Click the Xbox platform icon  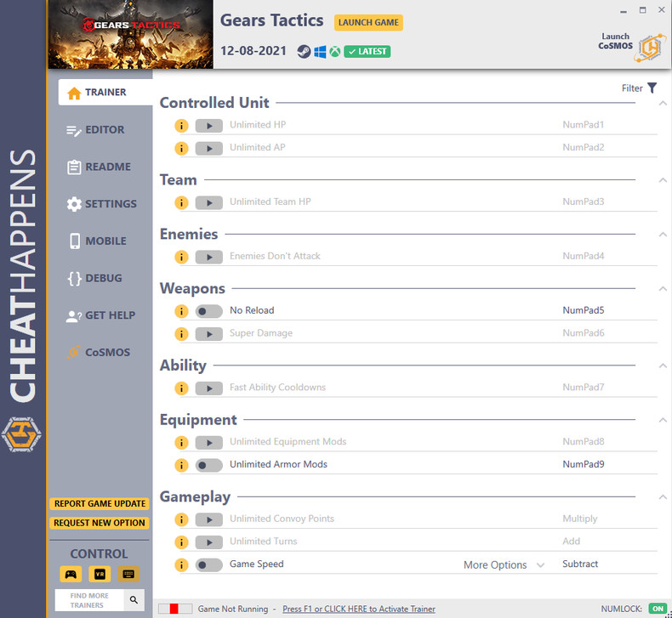click(335, 52)
